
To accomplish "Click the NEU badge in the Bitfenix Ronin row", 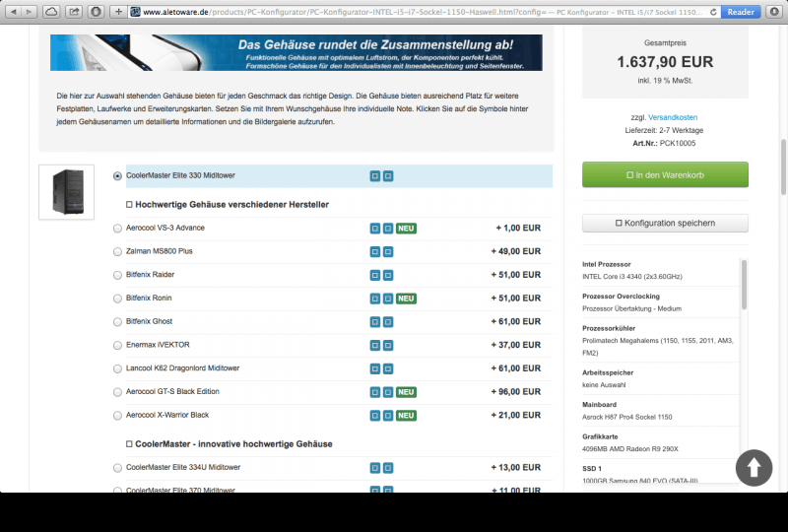I will click(406, 299).
